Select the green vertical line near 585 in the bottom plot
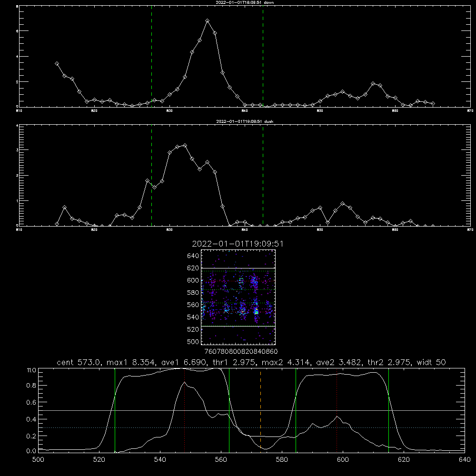This screenshot has height=476, width=476. coord(296,410)
